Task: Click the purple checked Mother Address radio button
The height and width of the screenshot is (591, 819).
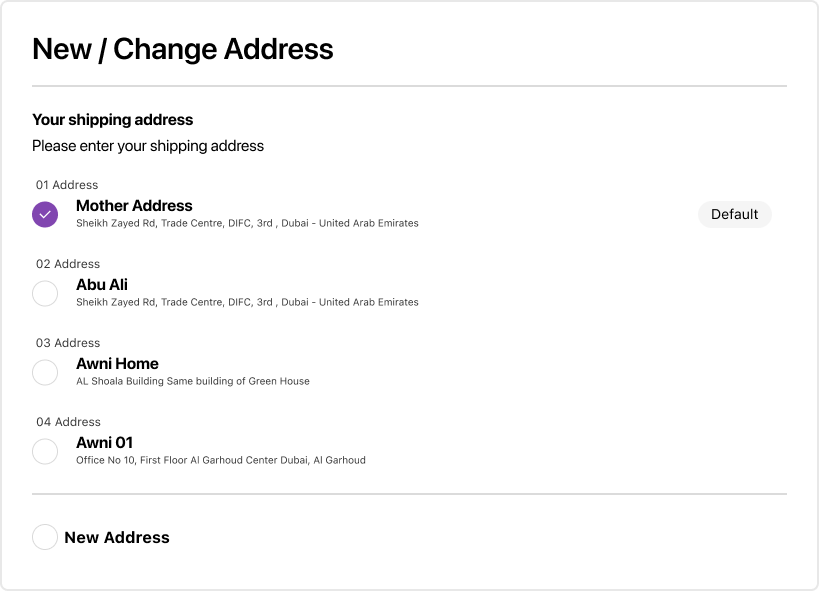Action: coord(45,214)
